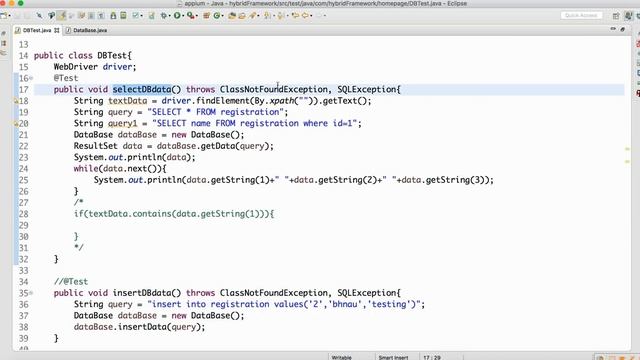This screenshot has height=360, width=640.
Task: Expand the Debug icon dropdown arrow
Action: tap(170, 16)
